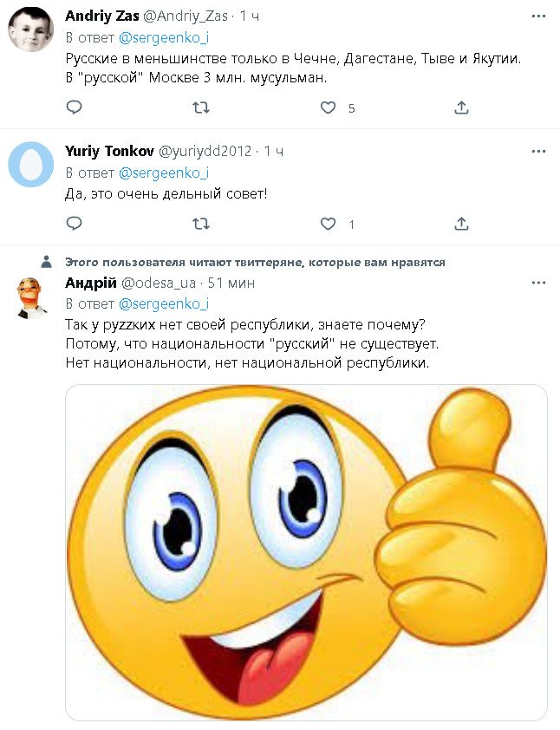Open Andriy Zas's profile picture

31,30
